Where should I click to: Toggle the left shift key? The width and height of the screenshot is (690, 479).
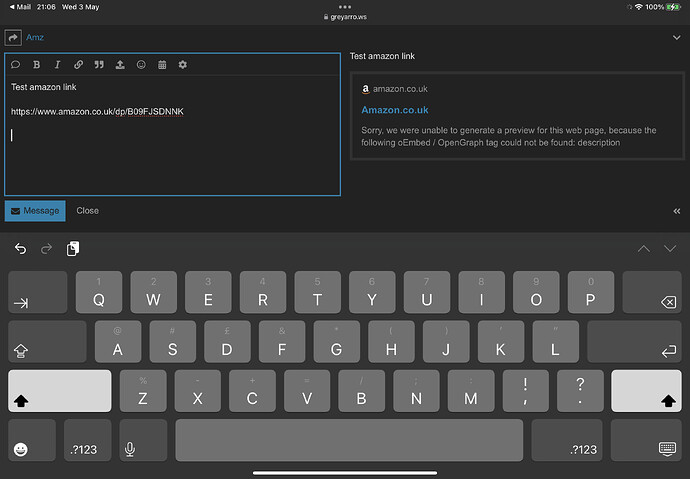point(60,391)
